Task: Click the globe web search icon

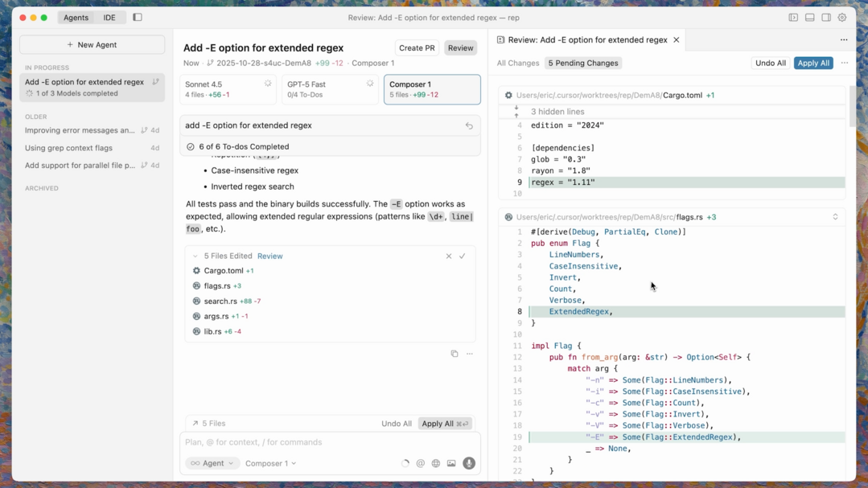Action: [x=436, y=463]
